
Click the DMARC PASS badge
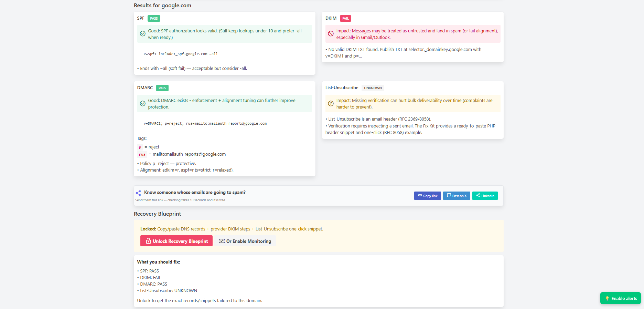point(162,88)
